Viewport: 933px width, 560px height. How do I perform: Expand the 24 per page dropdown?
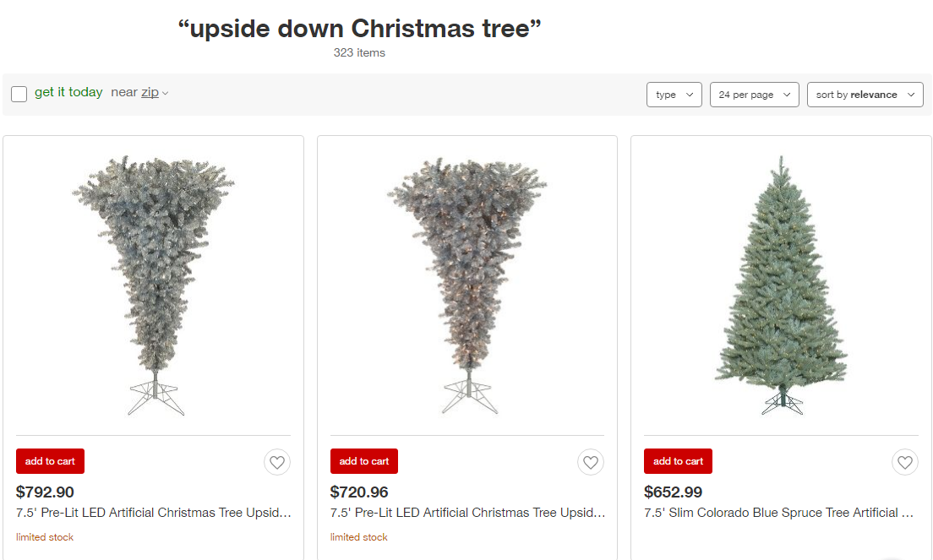(x=754, y=95)
